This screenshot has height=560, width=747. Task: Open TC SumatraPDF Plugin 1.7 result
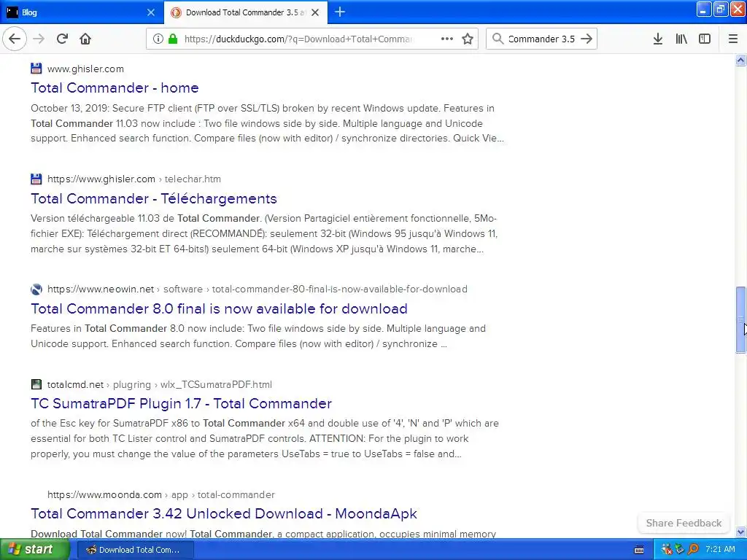[181, 403]
